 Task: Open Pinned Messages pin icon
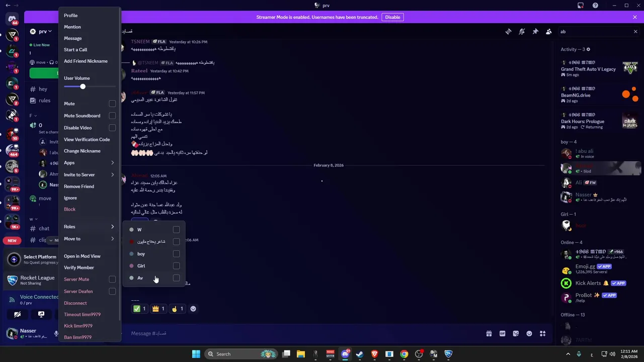[x=535, y=31]
